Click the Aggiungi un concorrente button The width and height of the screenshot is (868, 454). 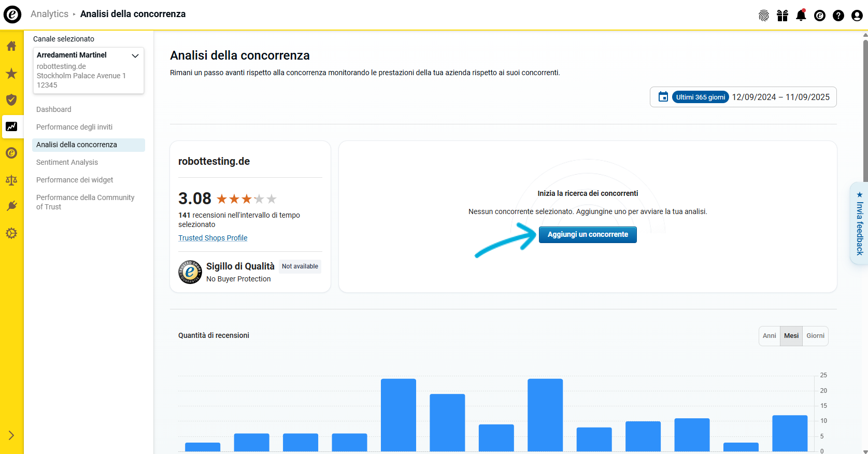588,235
